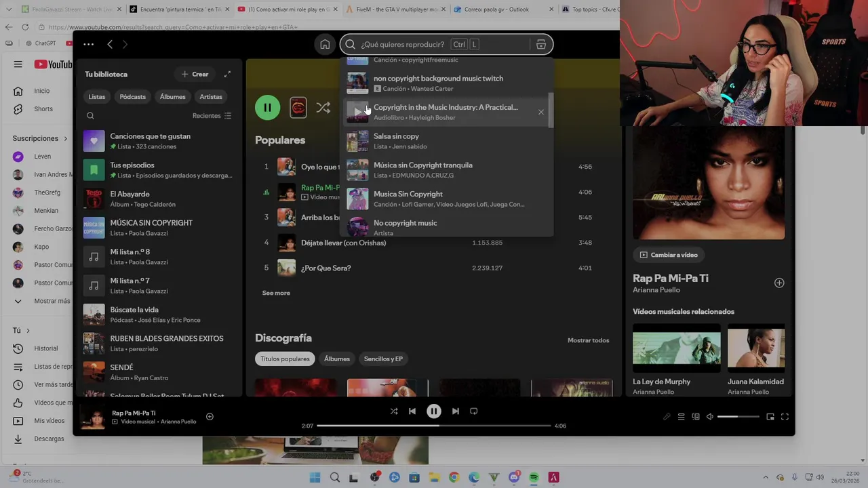Open Spotify from the Windows taskbar

tap(534, 478)
